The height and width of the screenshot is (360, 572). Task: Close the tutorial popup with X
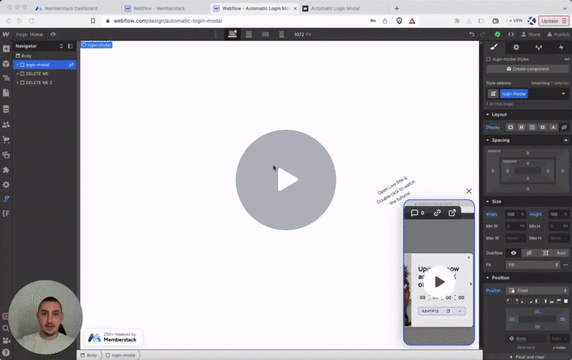(469, 191)
